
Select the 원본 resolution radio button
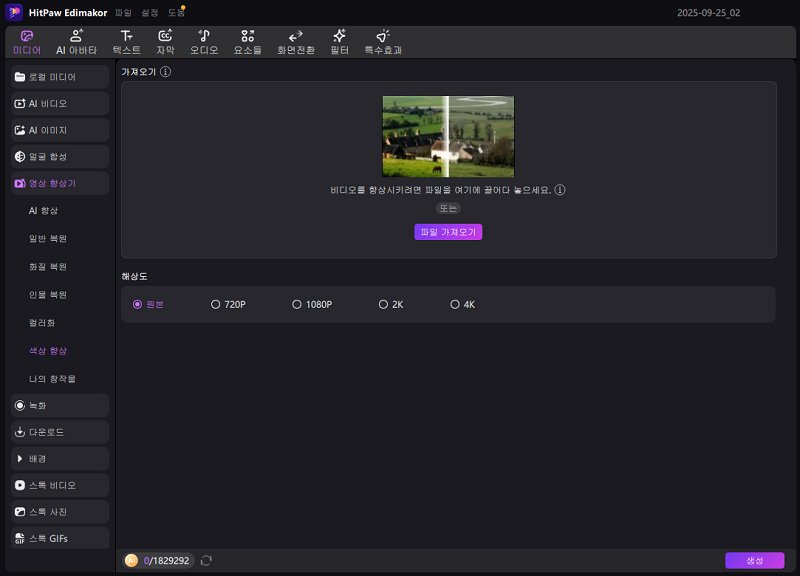coord(138,304)
